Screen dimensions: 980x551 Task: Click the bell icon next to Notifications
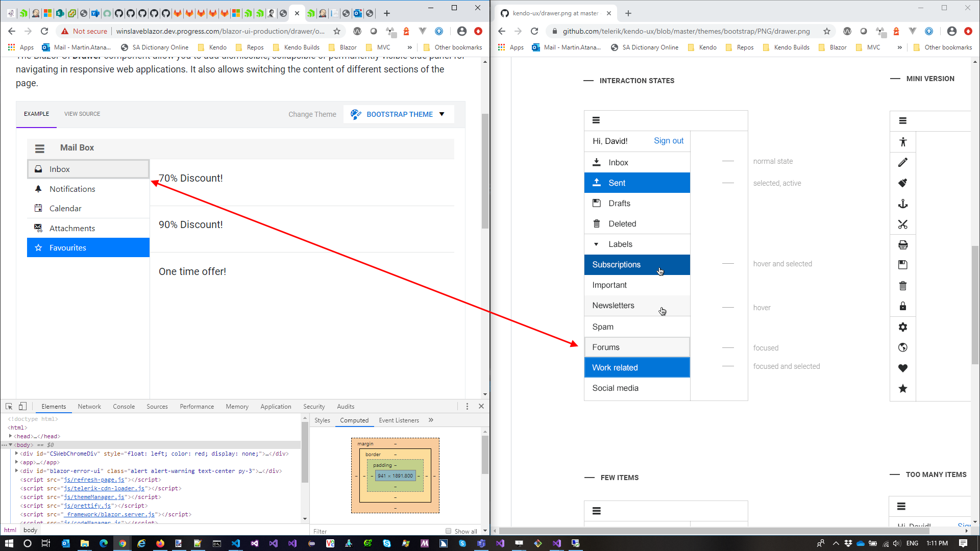tap(38, 189)
